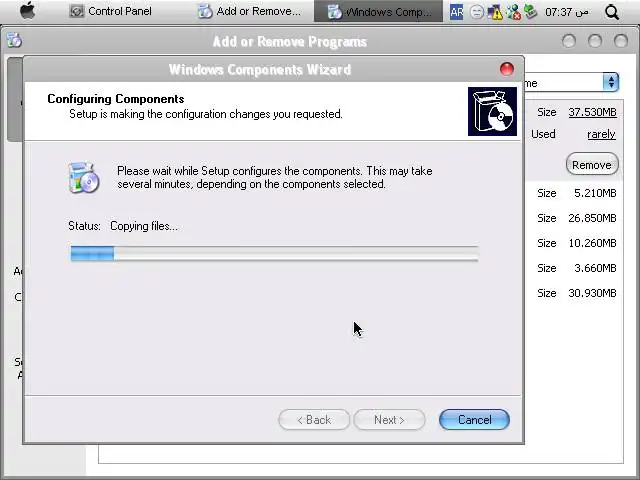Screen dimensions: 640x480
Task: Click the messenger tray icon with red x
Action: (513, 12)
